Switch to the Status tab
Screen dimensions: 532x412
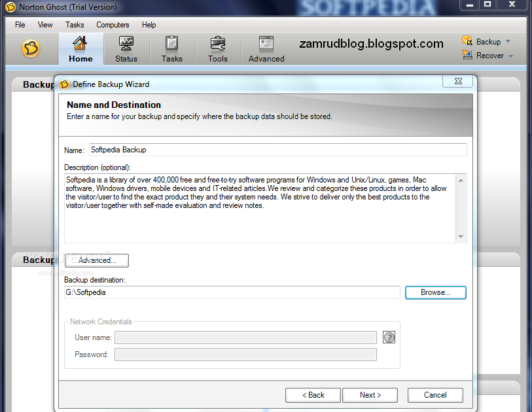pos(126,49)
